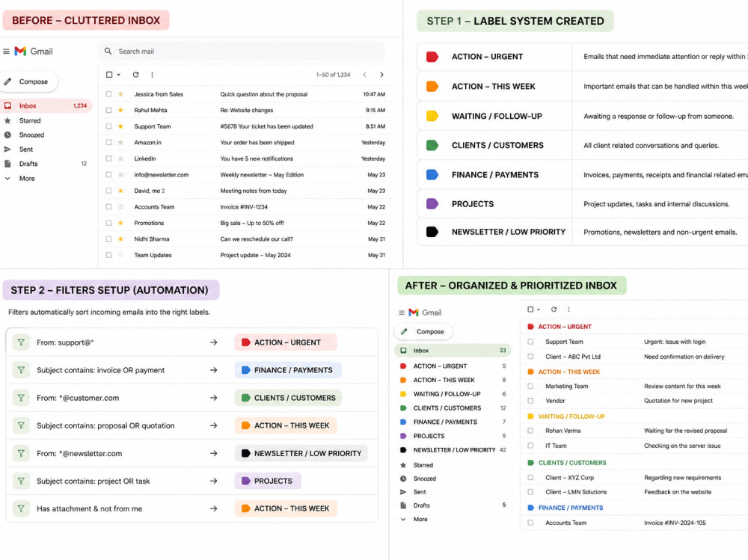Open the PROJECTS label in the organized sidebar

click(x=453, y=436)
